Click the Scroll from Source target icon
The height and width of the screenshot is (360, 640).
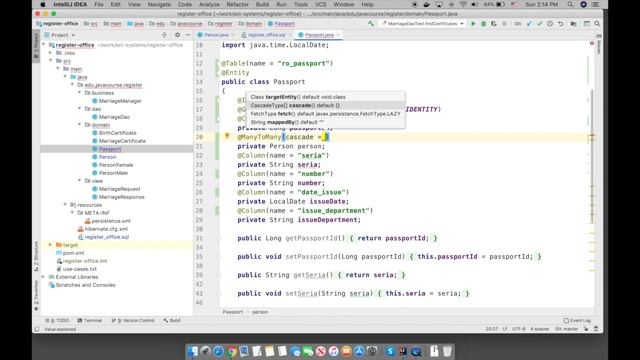pos(164,35)
